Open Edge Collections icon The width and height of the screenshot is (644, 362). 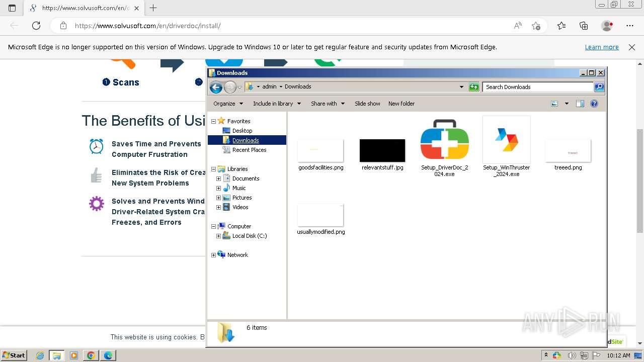tap(584, 26)
